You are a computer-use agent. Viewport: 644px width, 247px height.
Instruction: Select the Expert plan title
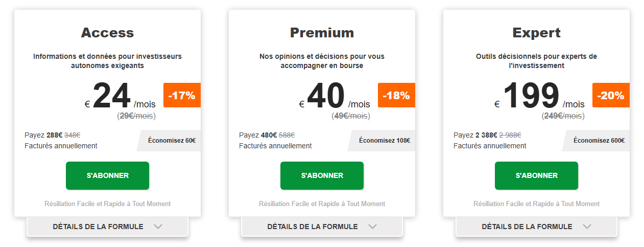pos(536,33)
